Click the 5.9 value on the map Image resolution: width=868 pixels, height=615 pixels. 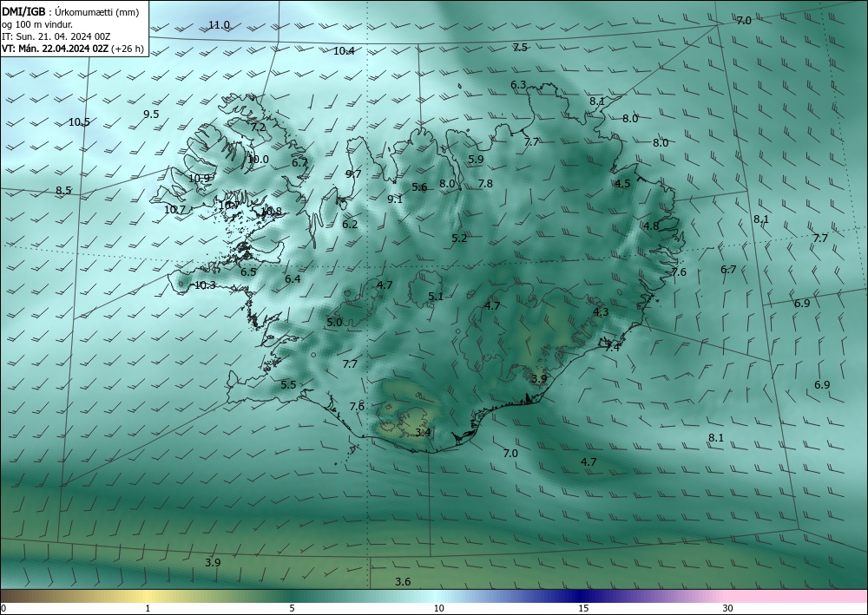[476, 160]
